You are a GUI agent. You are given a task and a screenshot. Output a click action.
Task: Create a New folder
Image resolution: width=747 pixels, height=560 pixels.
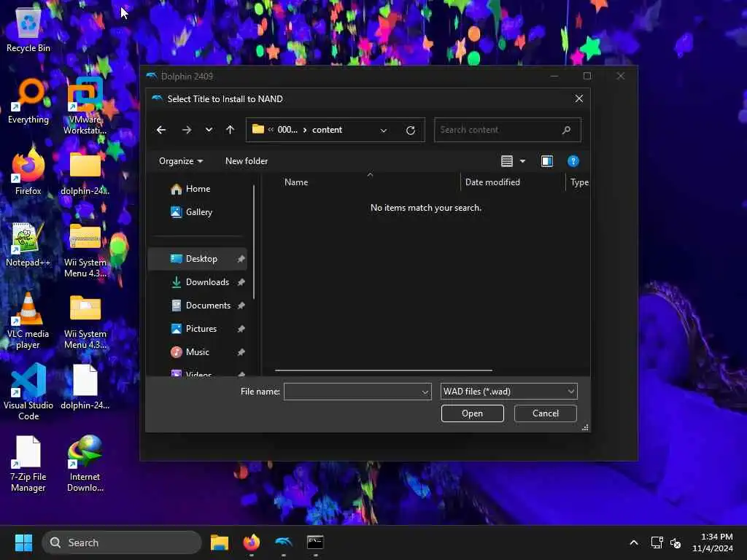247,161
